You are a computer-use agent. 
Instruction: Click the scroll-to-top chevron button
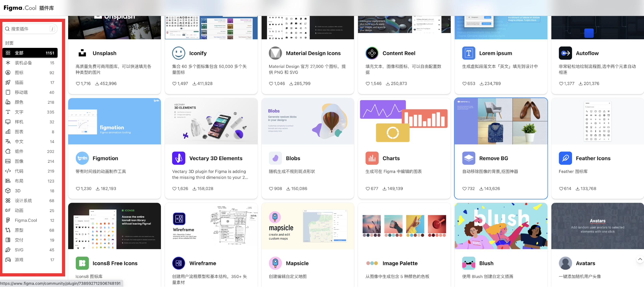(640, 259)
